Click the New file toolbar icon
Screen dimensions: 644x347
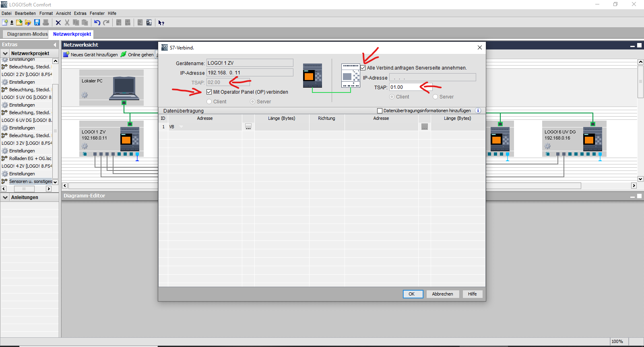click(5, 23)
